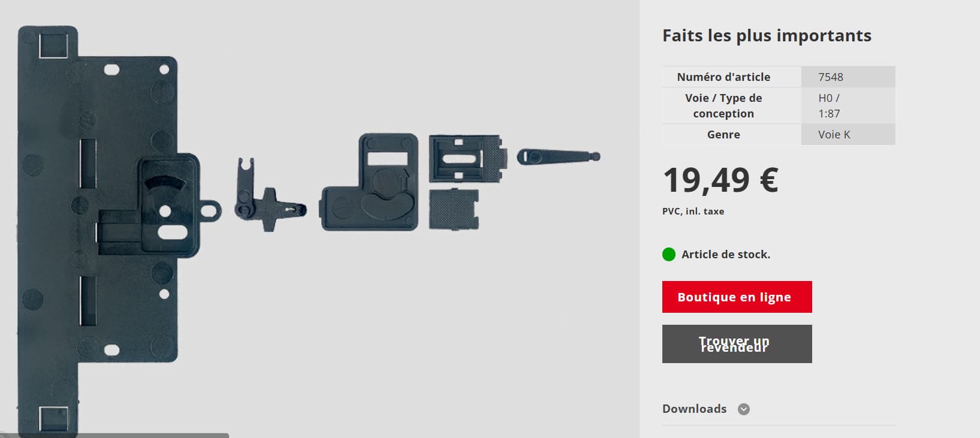Click the Trouver un revendeur button
The height and width of the screenshot is (438, 980).
point(737,344)
